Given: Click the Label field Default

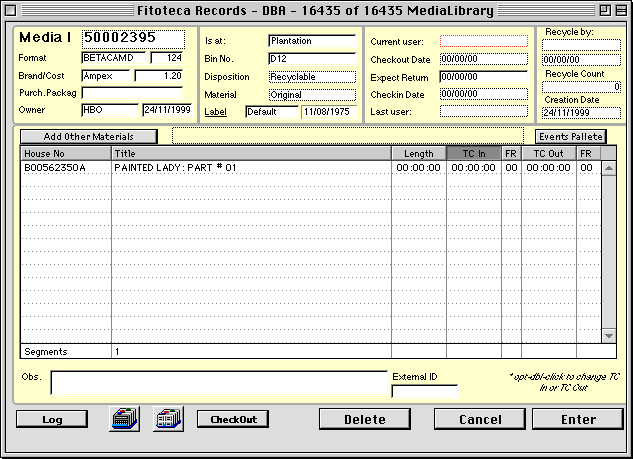Looking at the screenshot, I should tap(272, 112).
